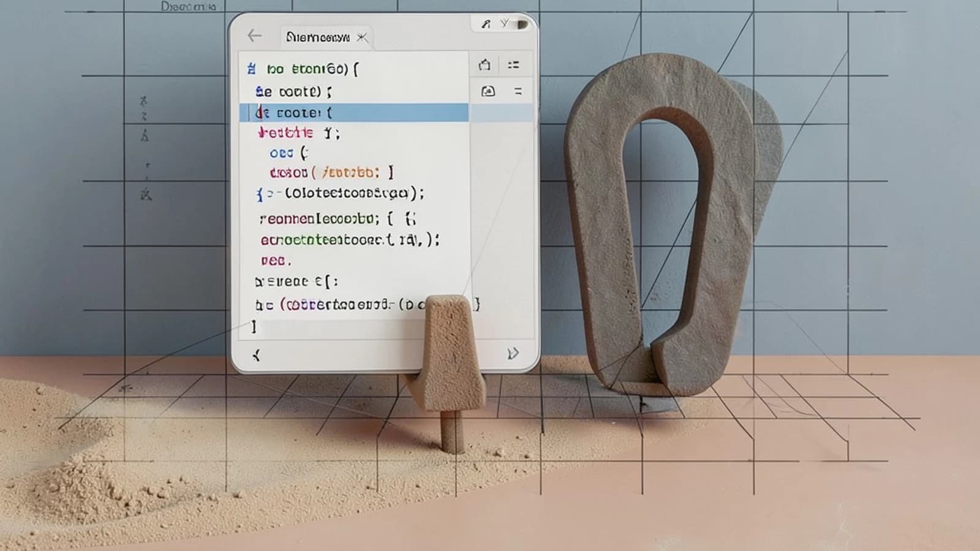
Task: Click the camera icon in side panel
Action: tap(488, 91)
